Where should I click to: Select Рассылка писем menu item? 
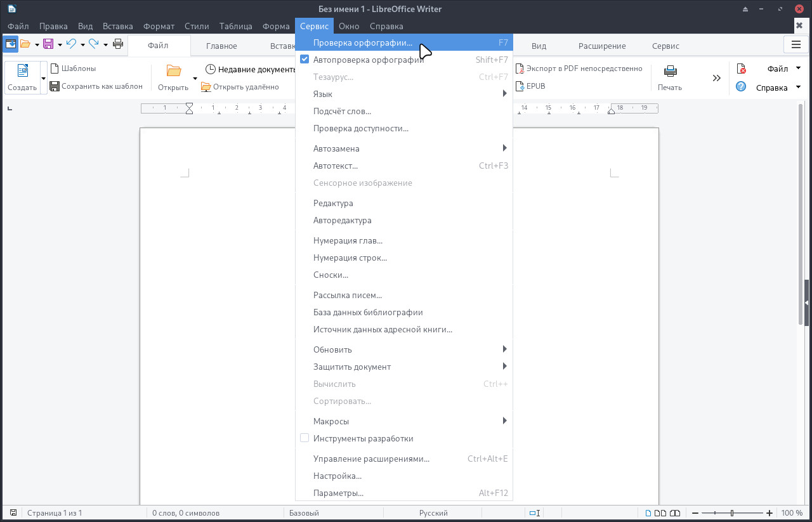click(x=404, y=295)
